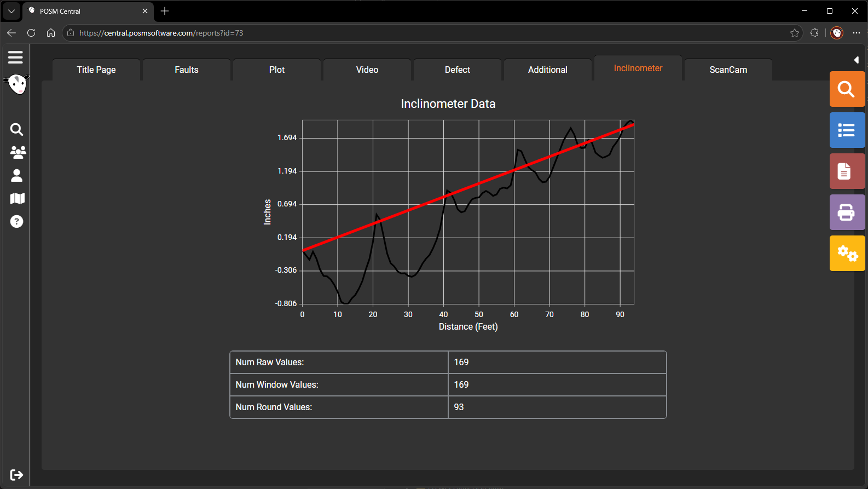Open the Defect tab
The width and height of the screenshot is (868, 489).
click(x=458, y=70)
